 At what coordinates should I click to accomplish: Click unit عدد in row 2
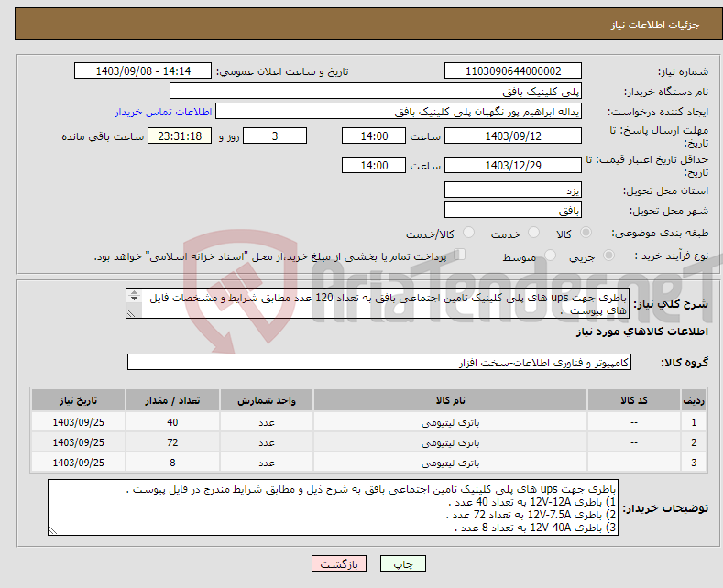(x=267, y=443)
